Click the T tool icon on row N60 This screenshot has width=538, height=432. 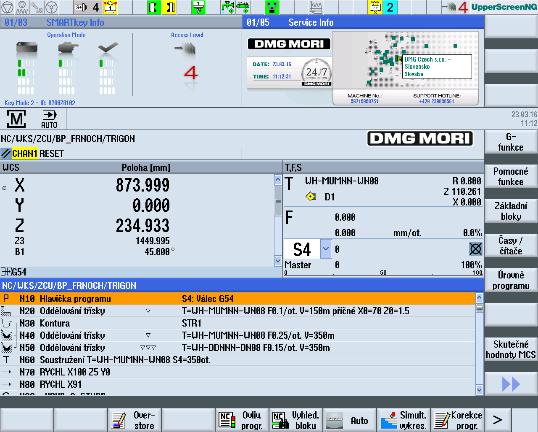tap(6, 360)
